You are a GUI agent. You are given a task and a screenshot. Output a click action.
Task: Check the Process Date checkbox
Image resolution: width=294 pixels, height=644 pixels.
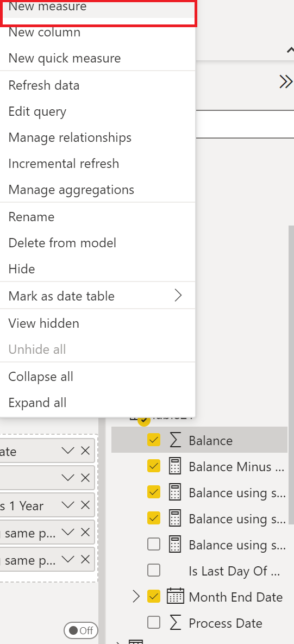coord(154,623)
